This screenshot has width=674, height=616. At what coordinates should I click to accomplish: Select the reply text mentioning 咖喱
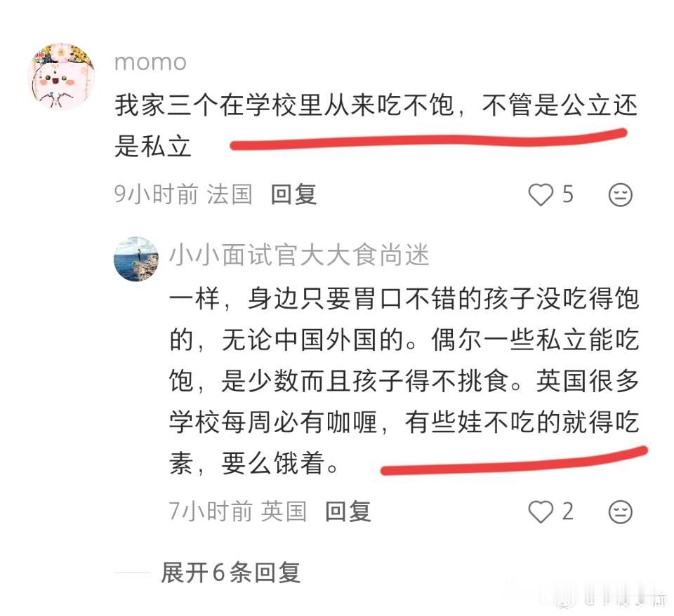click(404, 381)
